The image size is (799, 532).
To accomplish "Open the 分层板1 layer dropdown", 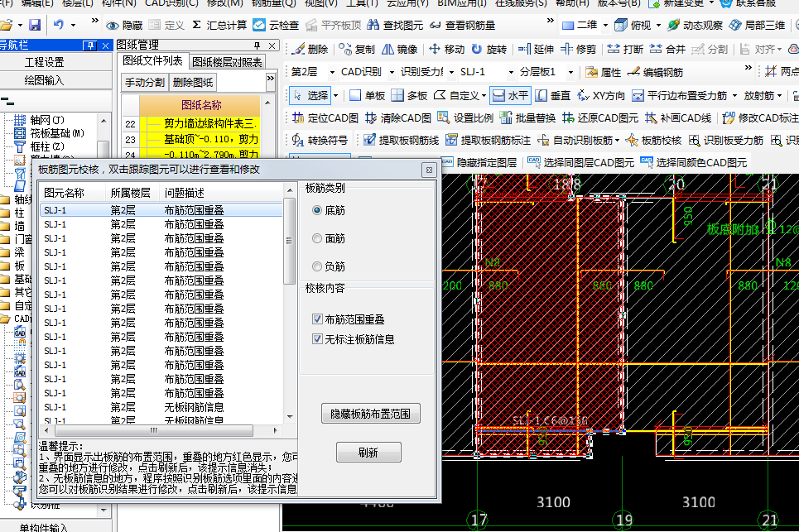I will (x=570, y=72).
